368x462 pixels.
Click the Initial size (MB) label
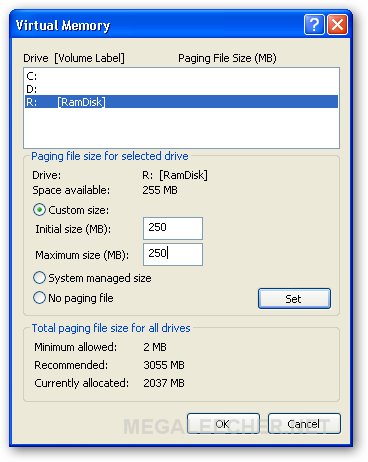click(73, 229)
